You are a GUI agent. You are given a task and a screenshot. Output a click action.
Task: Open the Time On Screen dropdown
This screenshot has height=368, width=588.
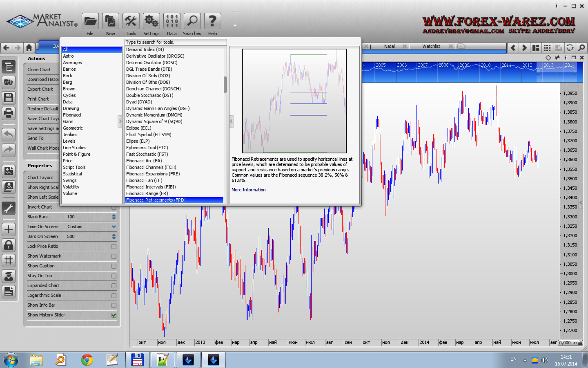pyautogui.click(x=114, y=227)
